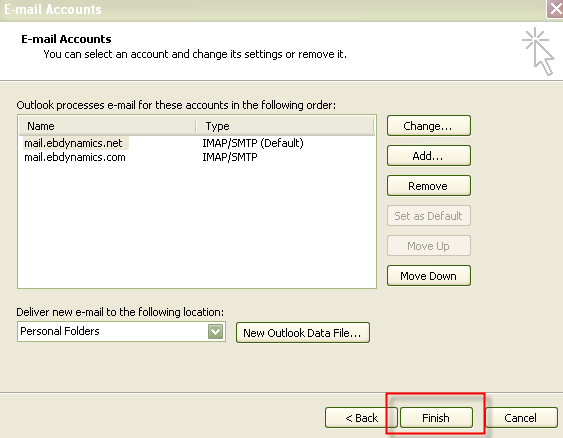563x438 pixels.
Task: Go back with the < Back button
Action: point(361,418)
